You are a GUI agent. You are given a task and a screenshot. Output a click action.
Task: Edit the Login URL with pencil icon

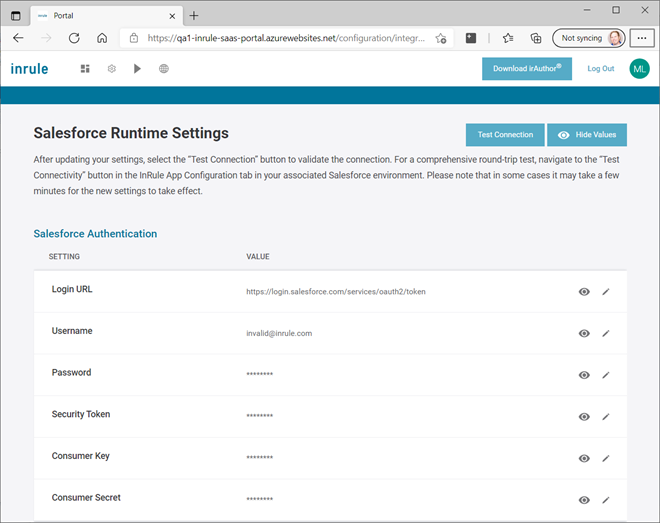pos(605,292)
